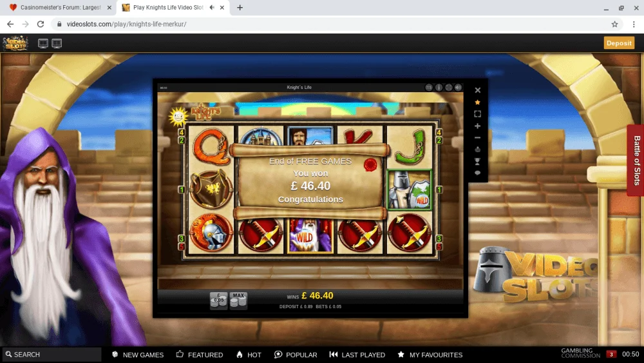Viewport: 644px width, 363px height.
Task: Close the Casinomeister's Forum browser tab
Action: coord(109,7)
